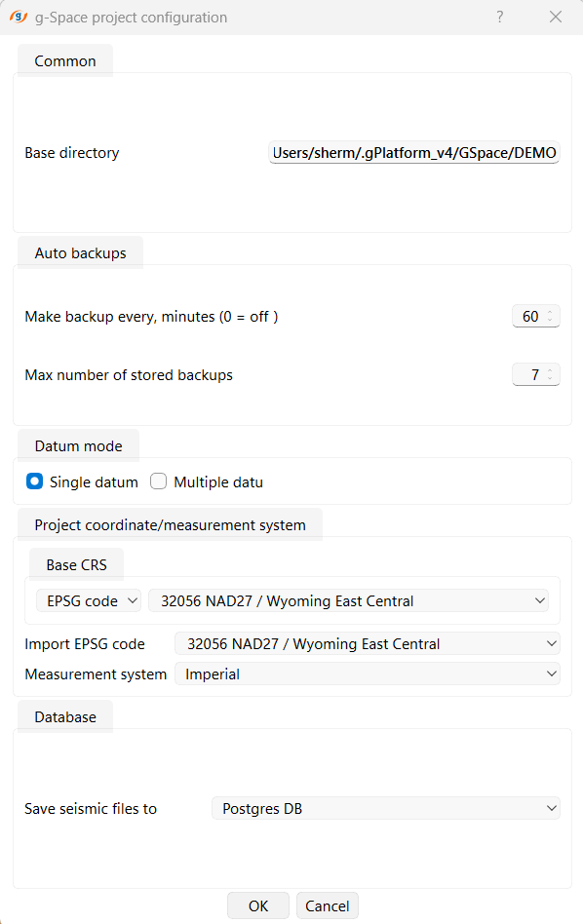This screenshot has height=924, width=583.
Task: Click the Base CRS group label
Action: pos(77,564)
